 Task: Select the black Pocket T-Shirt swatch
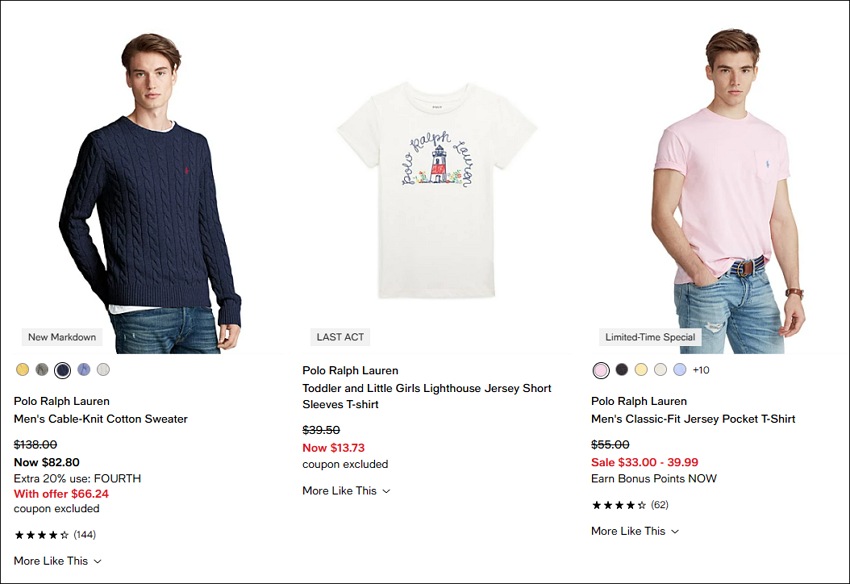tap(622, 370)
